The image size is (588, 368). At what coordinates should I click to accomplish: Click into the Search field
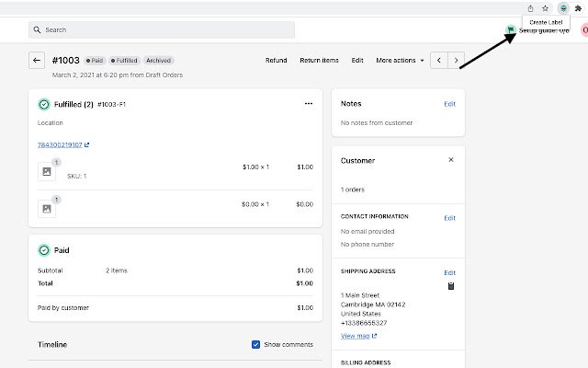(161, 29)
